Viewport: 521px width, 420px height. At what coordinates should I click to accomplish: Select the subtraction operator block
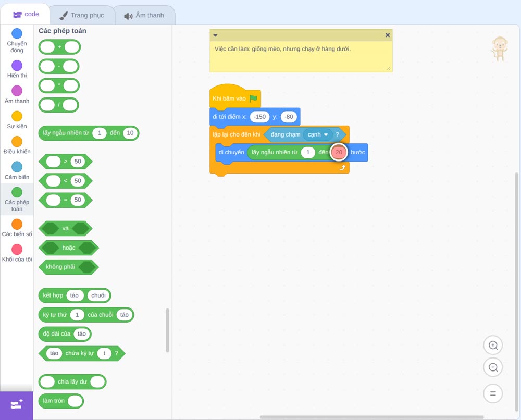[59, 67]
